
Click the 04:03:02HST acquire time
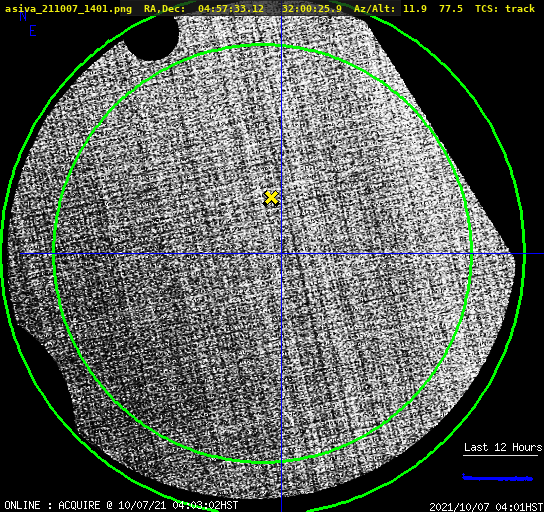pos(205,505)
